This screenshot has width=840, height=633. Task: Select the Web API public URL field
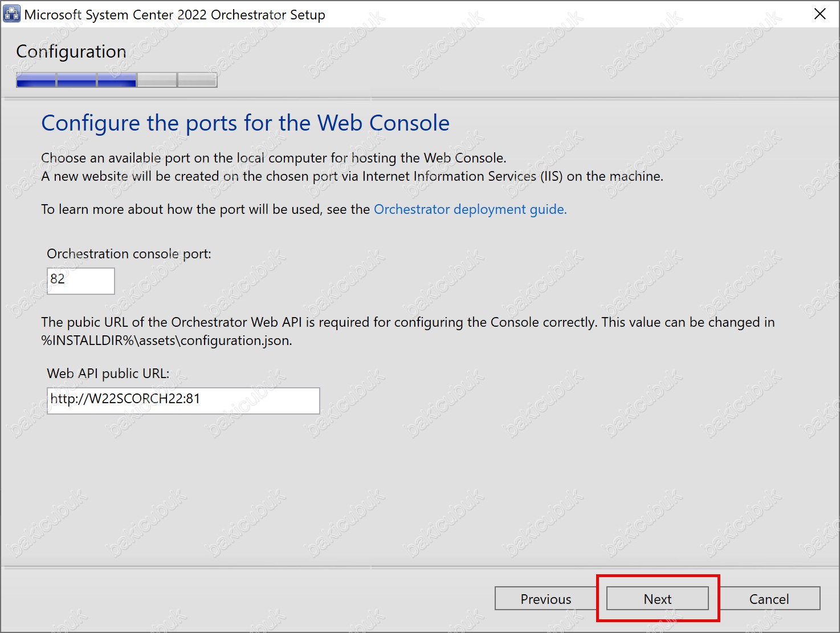click(183, 400)
